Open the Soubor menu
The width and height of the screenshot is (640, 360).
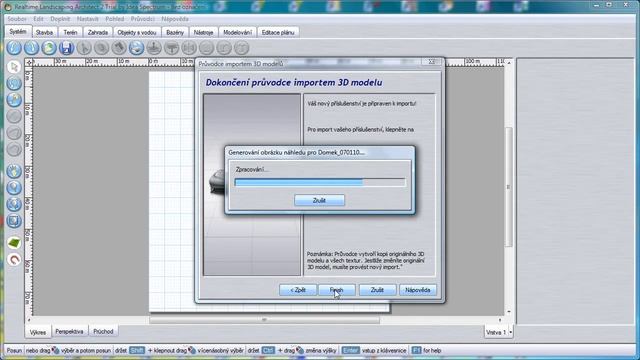[17, 19]
